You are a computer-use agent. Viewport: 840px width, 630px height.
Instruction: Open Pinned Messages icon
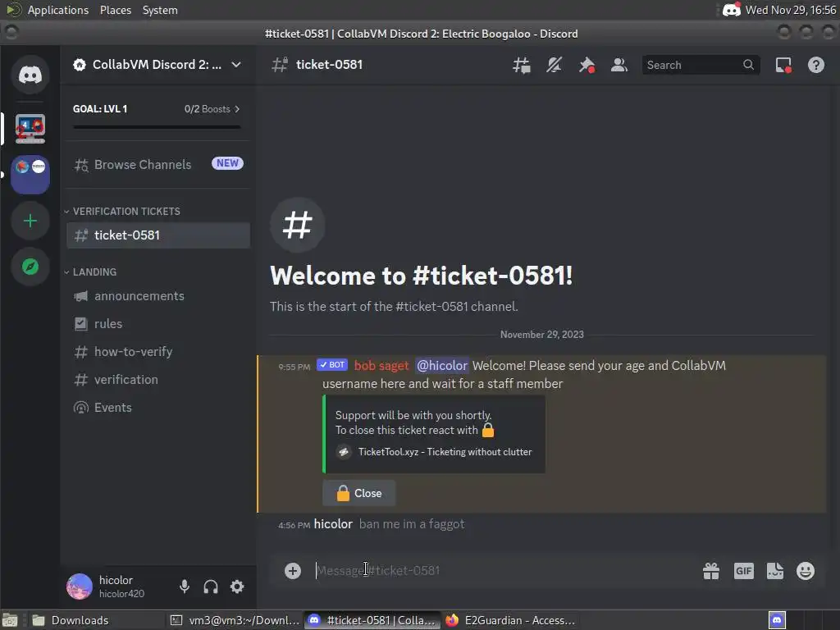click(587, 66)
